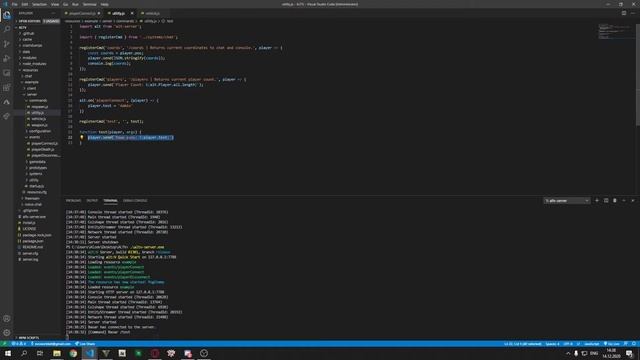Open the Run and Debug view

7,58
